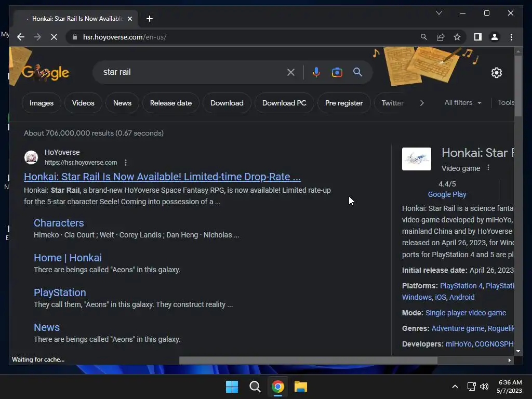Click the HoYoverse site favicon

click(31, 157)
